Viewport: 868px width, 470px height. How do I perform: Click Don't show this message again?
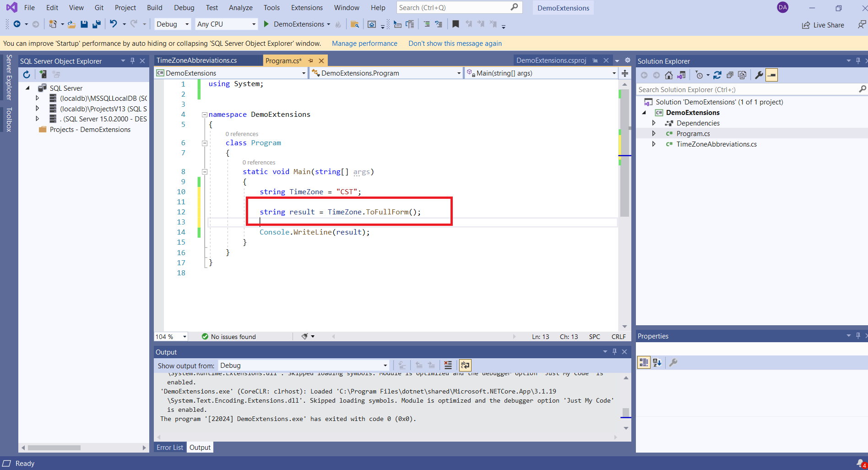coord(455,43)
